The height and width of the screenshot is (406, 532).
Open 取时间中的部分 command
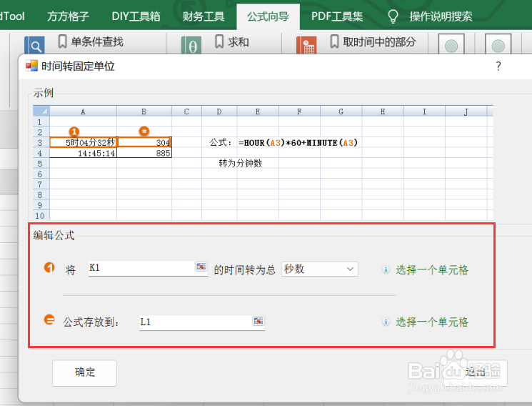click(379, 41)
